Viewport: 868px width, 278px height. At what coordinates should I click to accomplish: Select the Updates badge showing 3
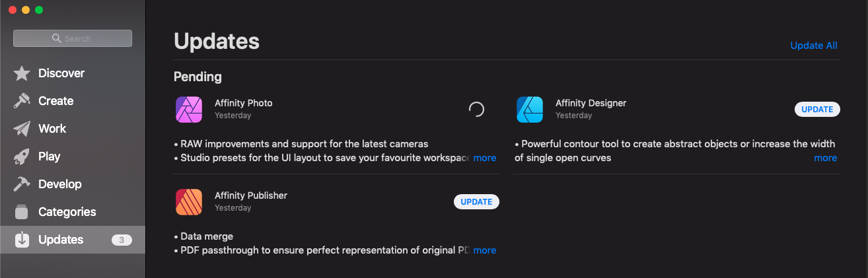coord(122,240)
